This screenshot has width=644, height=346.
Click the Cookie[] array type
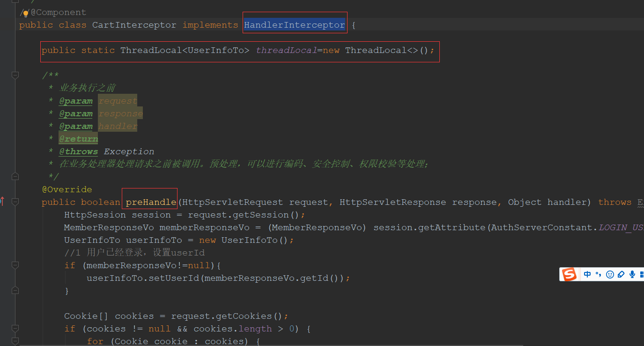click(x=87, y=316)
